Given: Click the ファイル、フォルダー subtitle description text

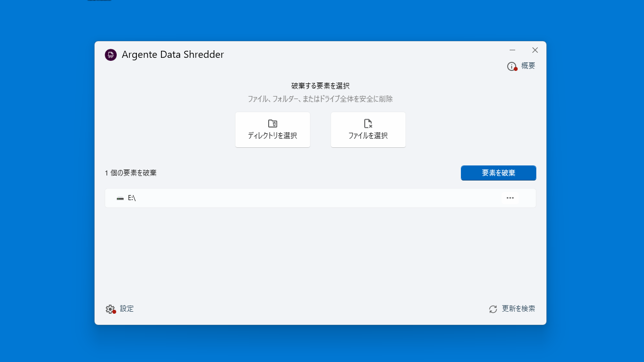Looking at the screenshot, I should pos(320,99).
